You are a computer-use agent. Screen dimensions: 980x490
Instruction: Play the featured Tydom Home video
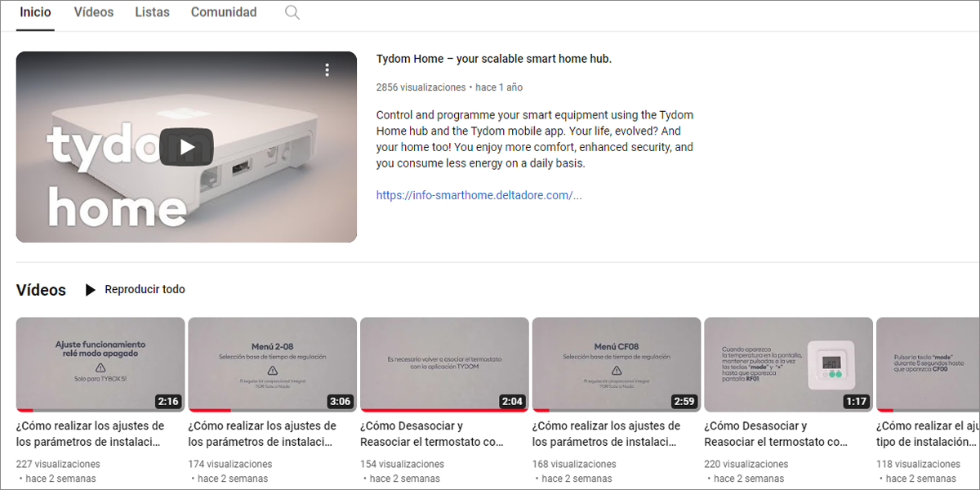point(186,147)
